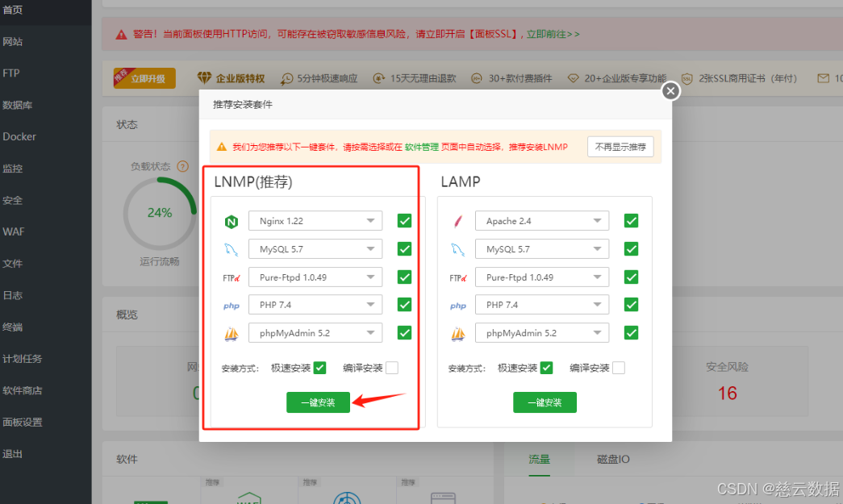
Task: Uncheck phpMyAdmin 5.2 in LNMP
Action: click(404, 332)
